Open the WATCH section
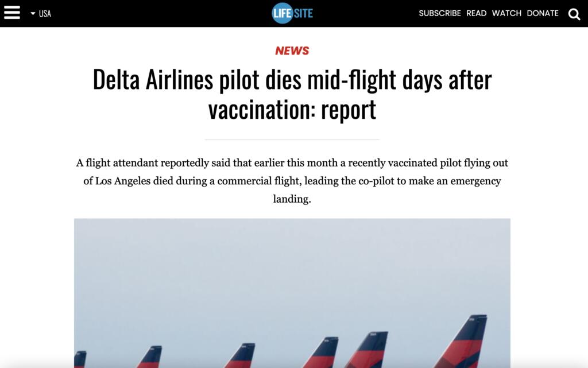588x368 pixels. click(506, 13)
